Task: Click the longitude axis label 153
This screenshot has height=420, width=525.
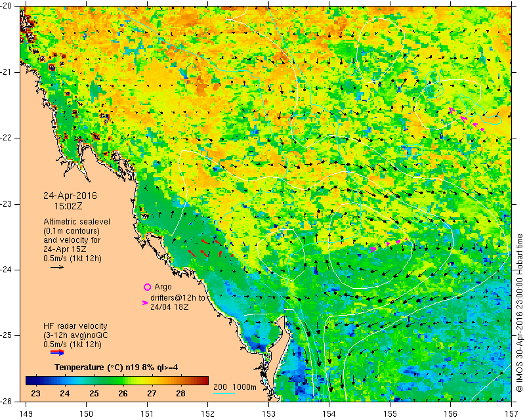Action: click(268, 414)
